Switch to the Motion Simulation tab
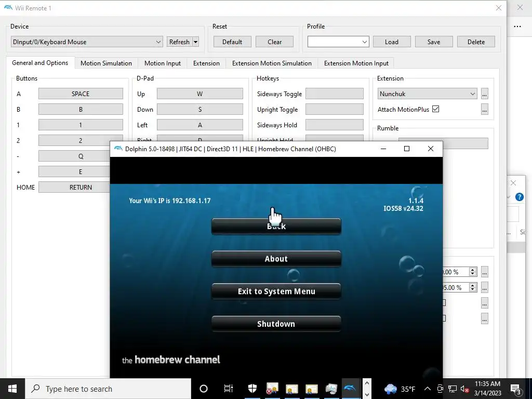Viewport: 532px width, 399px height. point(106,63)
